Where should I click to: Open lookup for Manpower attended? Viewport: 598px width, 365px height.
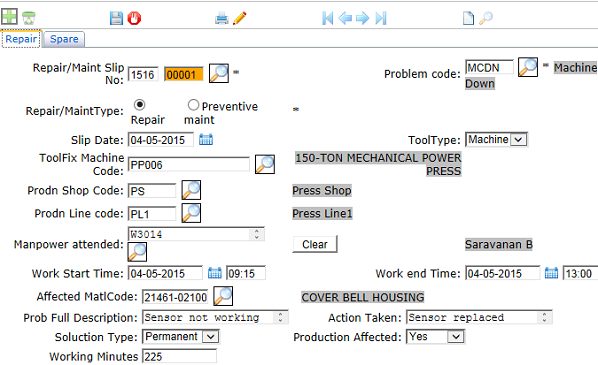(x=137, y=252)
